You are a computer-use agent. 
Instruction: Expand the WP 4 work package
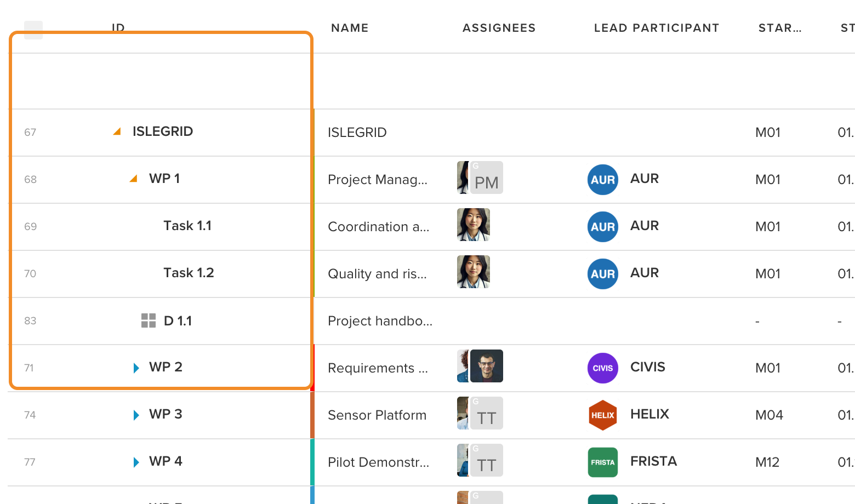[136, 462]
